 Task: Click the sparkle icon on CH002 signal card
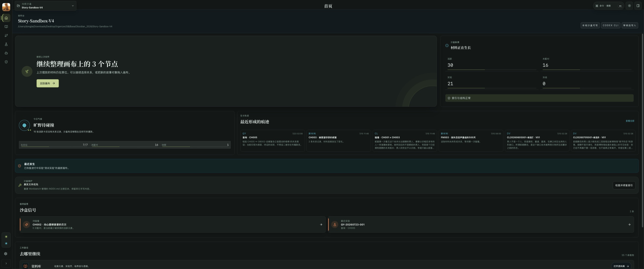tap(26, 225)
